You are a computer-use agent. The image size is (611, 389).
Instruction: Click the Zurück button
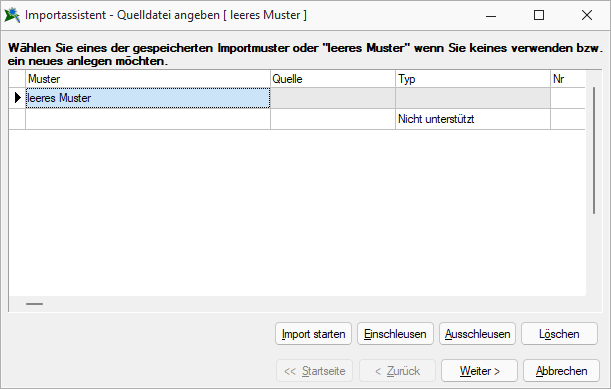tap(397, 370)
